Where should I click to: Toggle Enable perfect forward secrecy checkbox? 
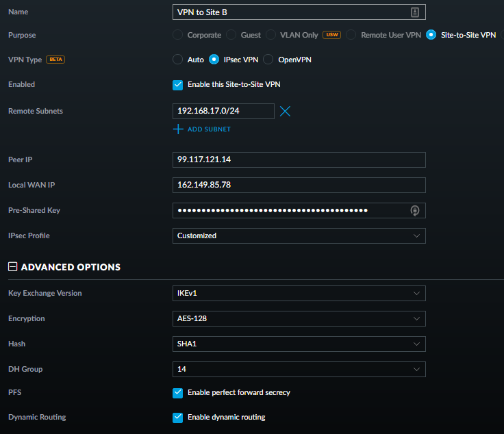pos(178,393)
